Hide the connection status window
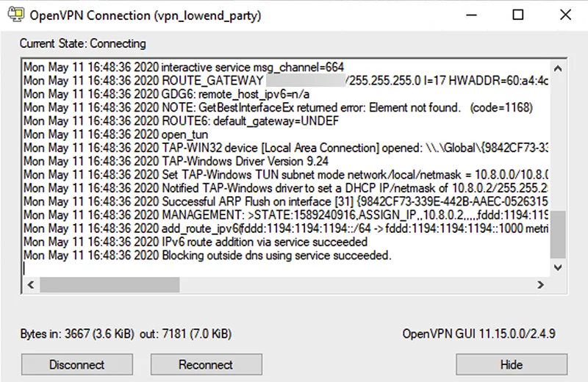588x382 pixels. [512, 364]
